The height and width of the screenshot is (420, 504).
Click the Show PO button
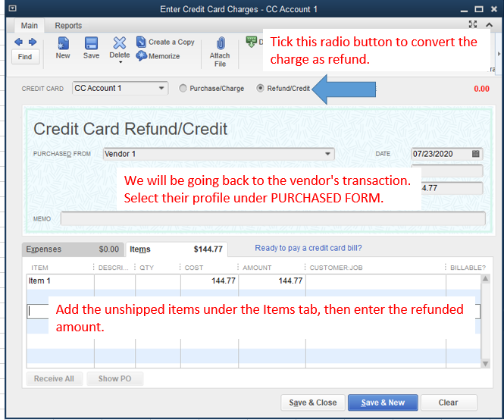(x=114, y=379)
